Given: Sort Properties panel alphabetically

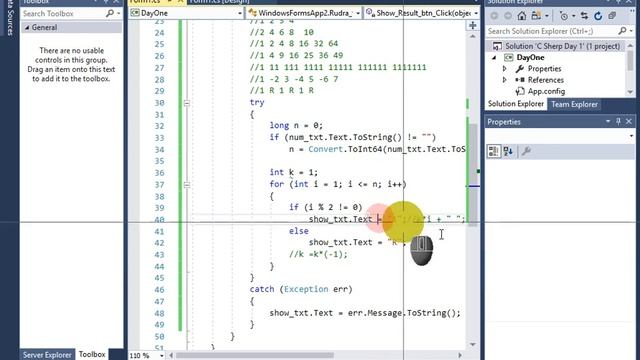Looking at the screenshot, I should (508, 151).
